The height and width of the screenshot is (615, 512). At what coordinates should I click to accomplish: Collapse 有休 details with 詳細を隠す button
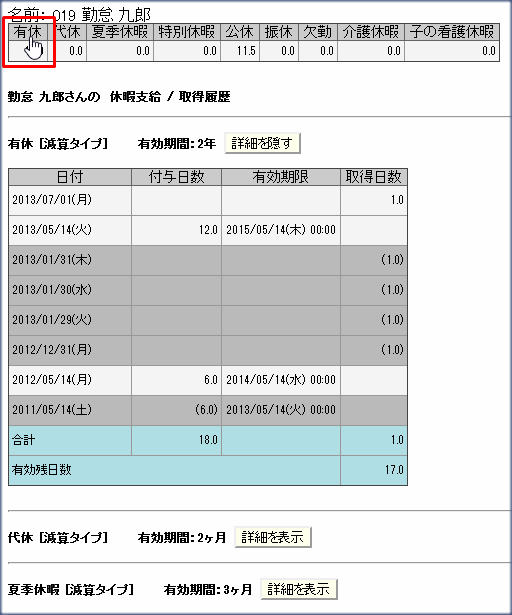point(262,143)
